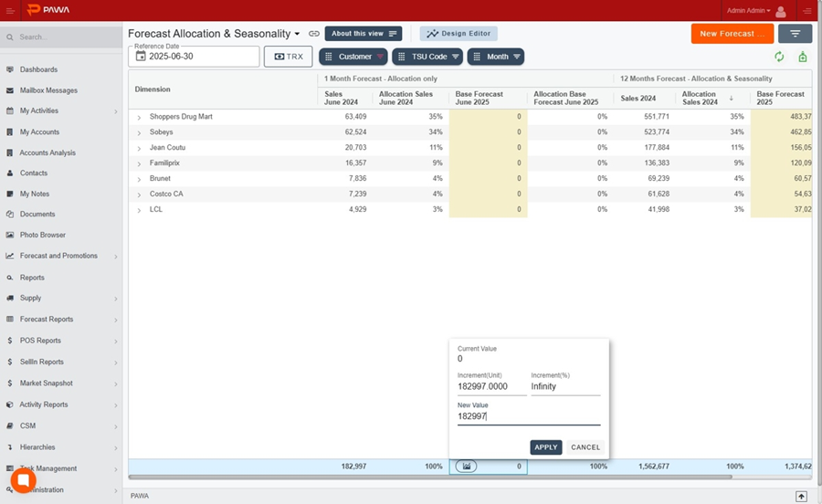Open the Admin Admin user dropdown
The image size is (822, 504).
(748, 10)
